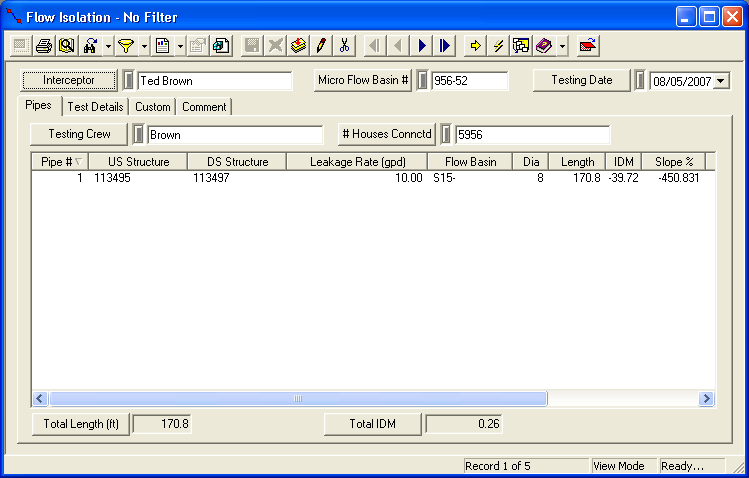This screenshot has height=478, width=749.
Task: Click the binoculars find icon
Action: click(x=91, y=46)
